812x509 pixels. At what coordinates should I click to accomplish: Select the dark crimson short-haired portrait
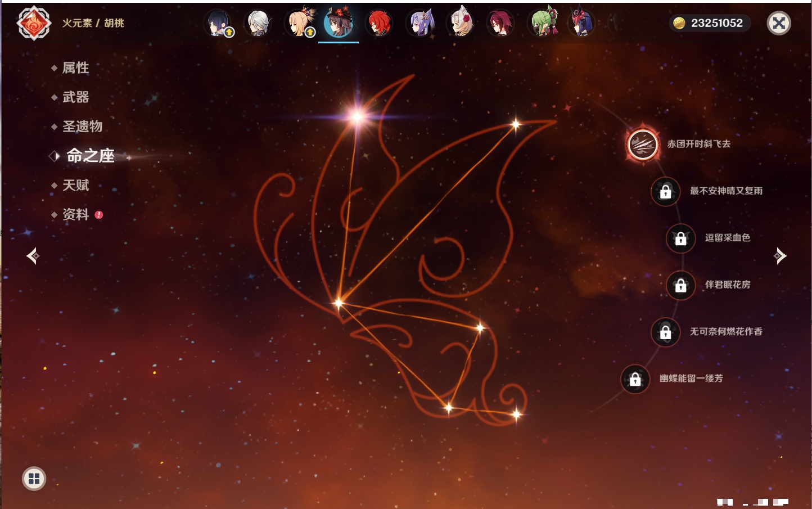(x=500, y=23)
